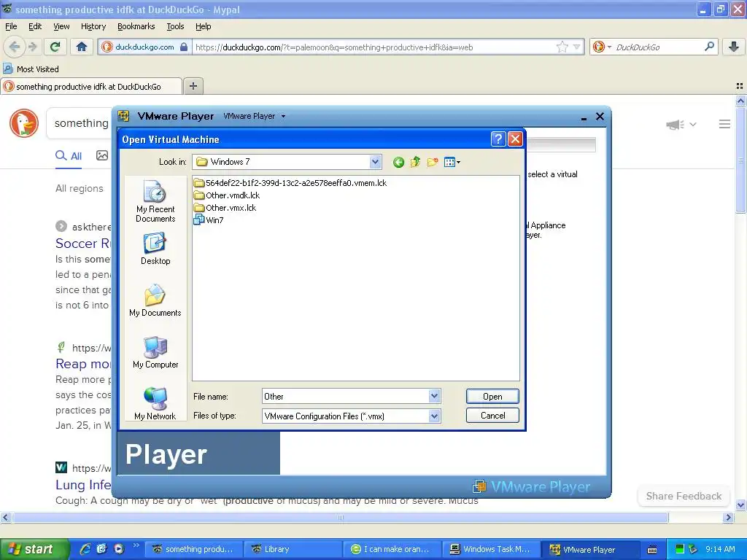Open the browser Tools menu
Viewport: 747px width, 560px height.
(x=175, y=27)
